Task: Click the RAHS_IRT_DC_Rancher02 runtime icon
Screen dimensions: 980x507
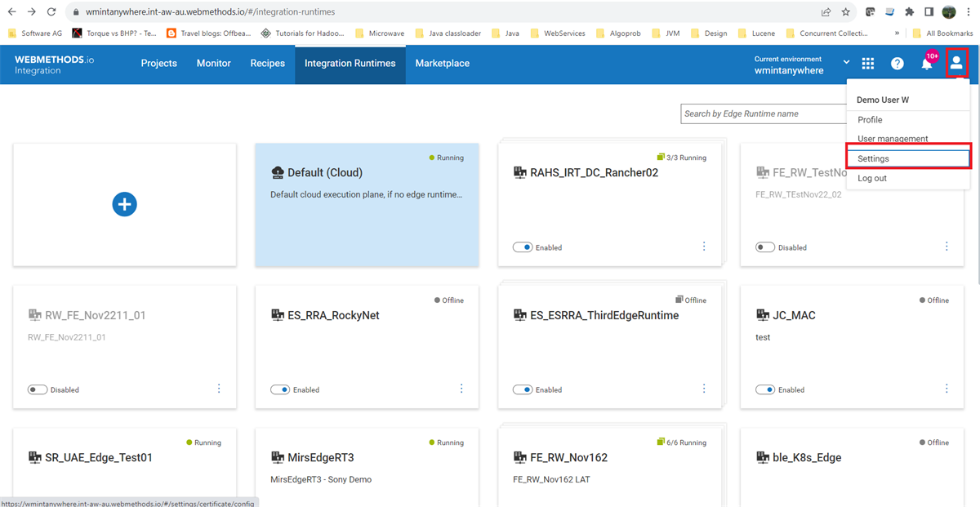Action: pos(519,173)
